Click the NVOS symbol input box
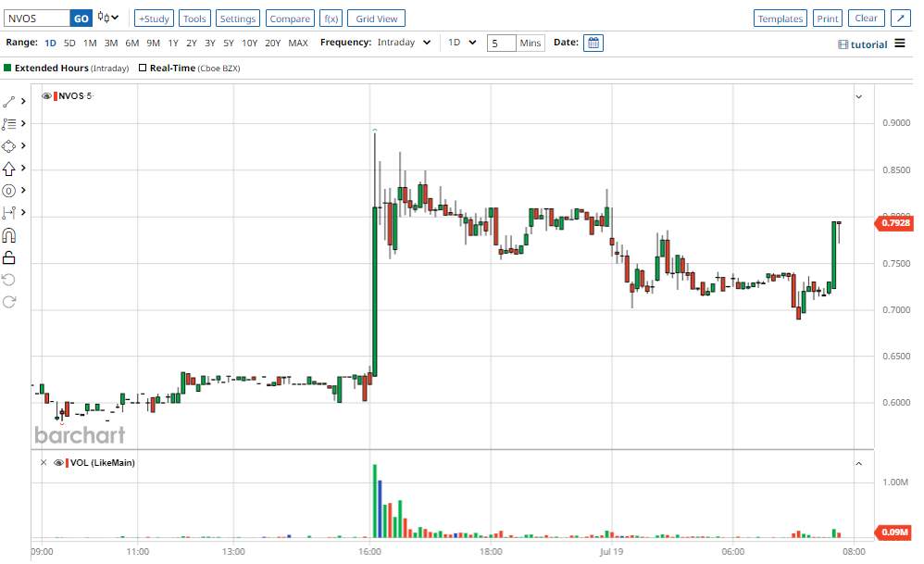924x564 pixels. [x=37, y=19]
